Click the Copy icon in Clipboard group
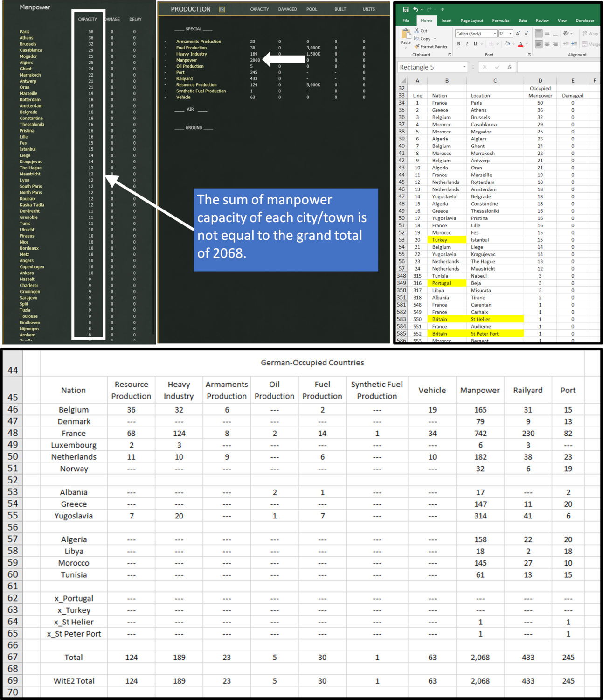603x700 pixels. coord(417,39)
